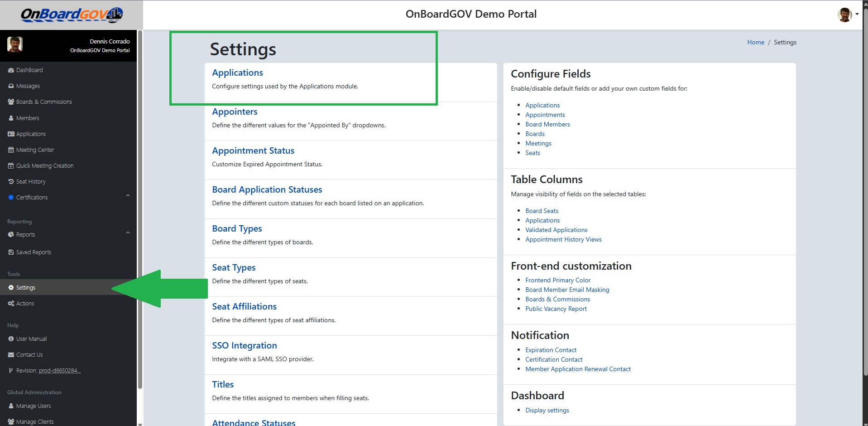
Task: Open Messages from the sidebar
Action: 28,86
